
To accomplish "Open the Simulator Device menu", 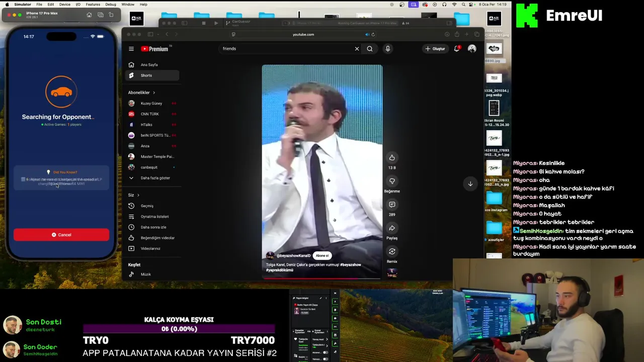I will point(65,5).
